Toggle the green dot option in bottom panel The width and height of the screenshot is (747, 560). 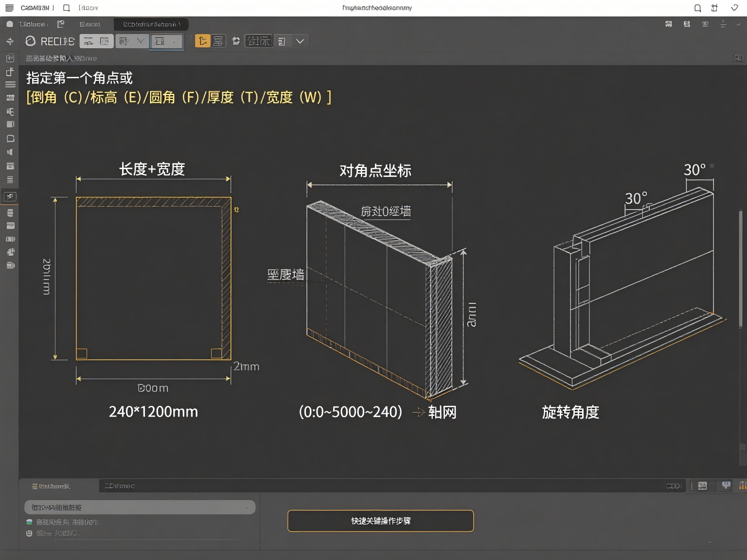[x=29, y=522]
